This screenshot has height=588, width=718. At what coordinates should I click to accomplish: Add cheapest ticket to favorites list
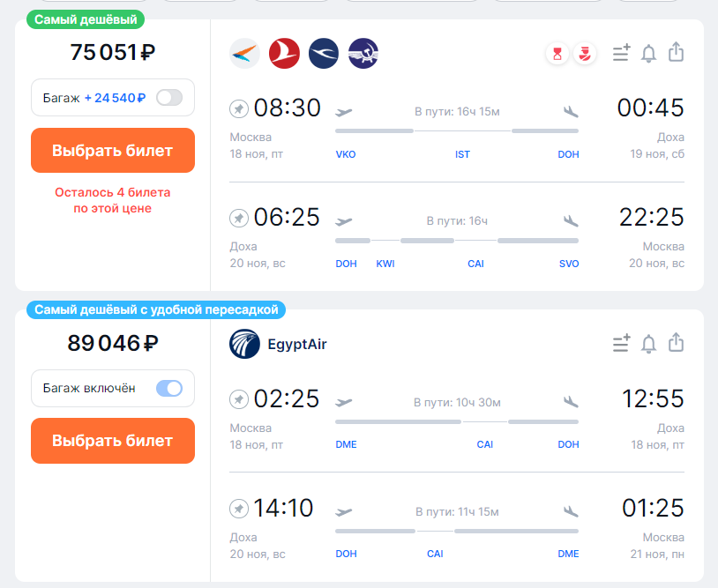[621, 53]
